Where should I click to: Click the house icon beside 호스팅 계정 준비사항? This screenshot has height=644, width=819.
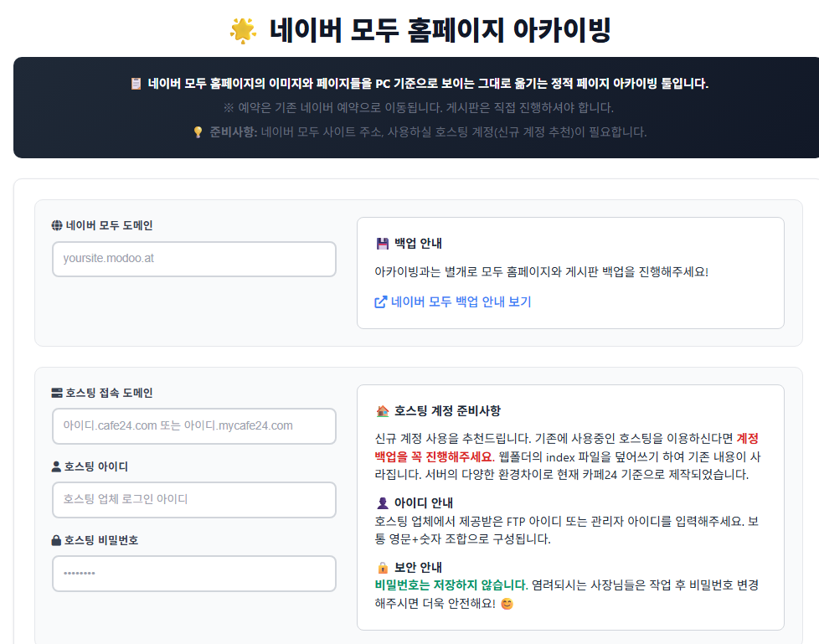point(383,411)
